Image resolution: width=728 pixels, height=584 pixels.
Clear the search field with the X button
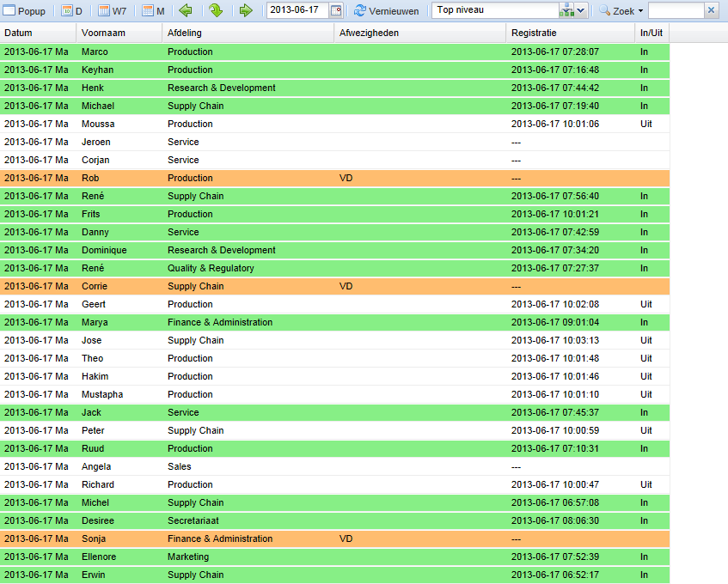(711, 11)
